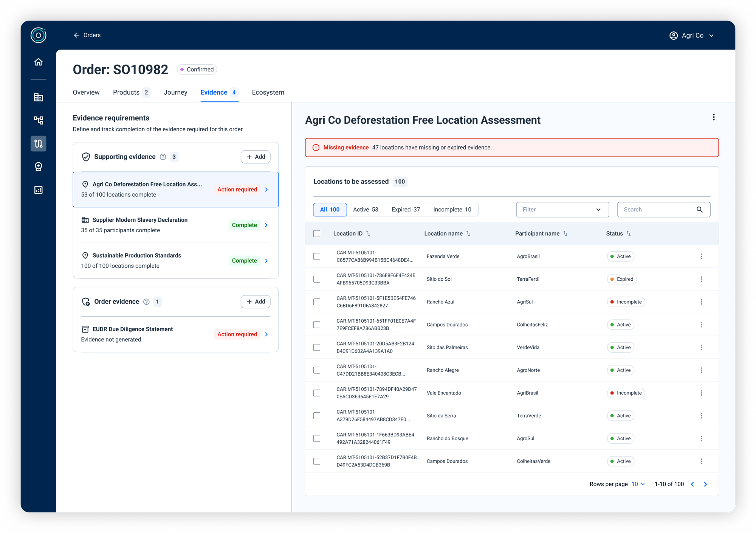Expand Supplier Modern Slavery Declaration chevron

click(266, 225)
